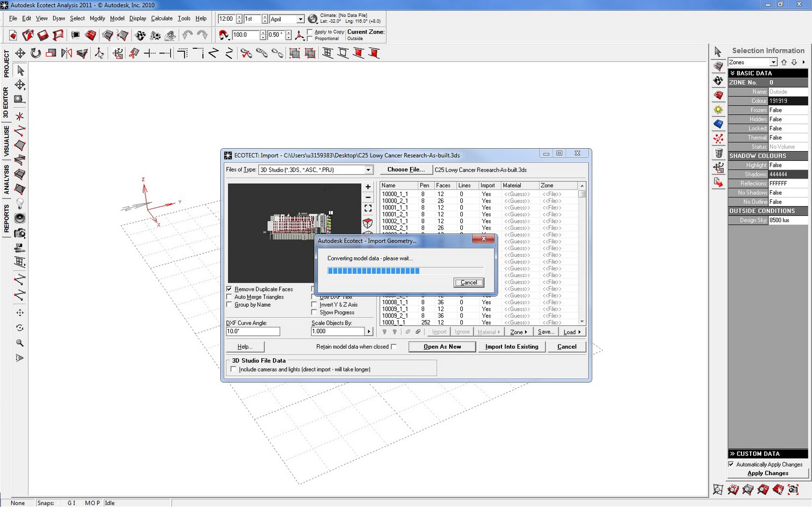Click the camera tool in left sidebar

20,233
